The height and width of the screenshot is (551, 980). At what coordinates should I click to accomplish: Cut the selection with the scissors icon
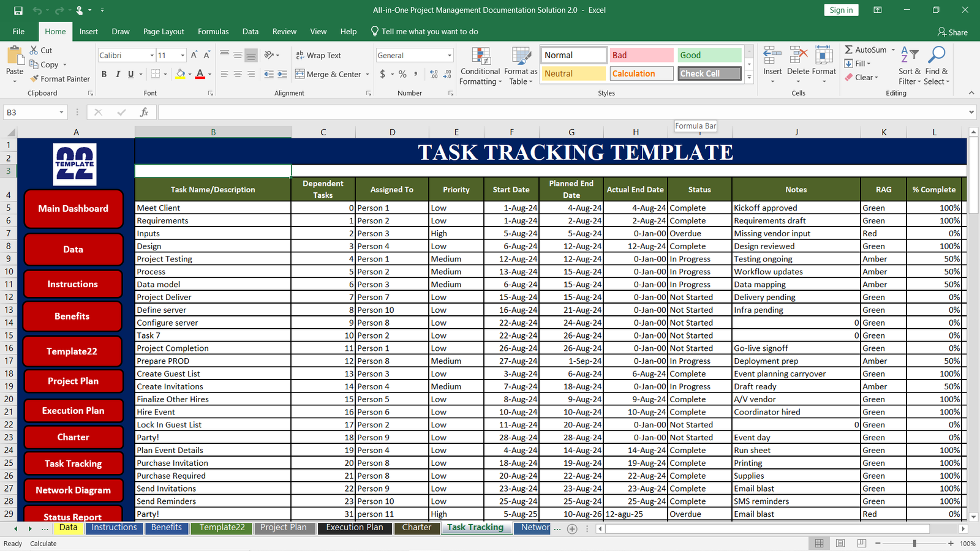point(34,50)
